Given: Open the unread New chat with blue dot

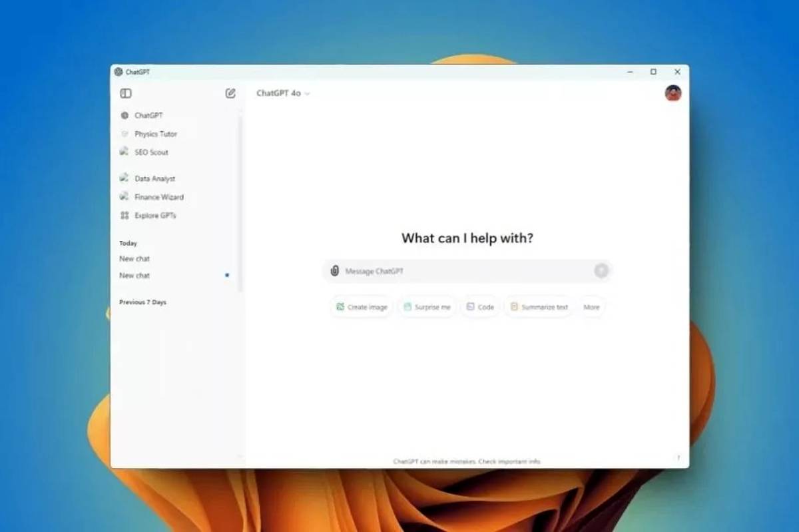Looking at the screenshot, I should [x=134, y=276].
